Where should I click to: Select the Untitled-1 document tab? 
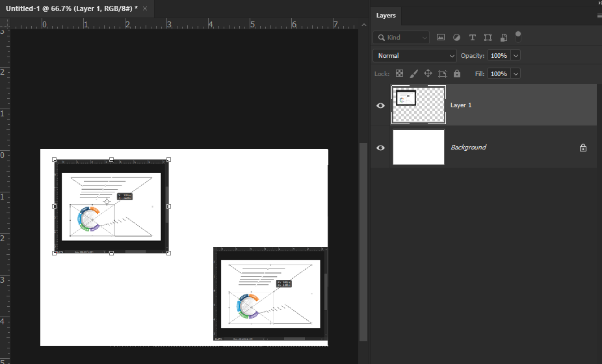coord(72,8)
